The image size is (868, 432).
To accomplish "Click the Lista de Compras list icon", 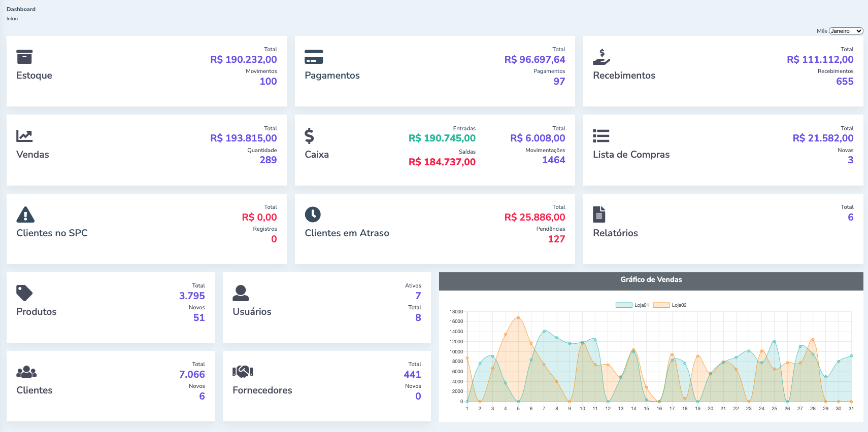I will pos(601,136).
